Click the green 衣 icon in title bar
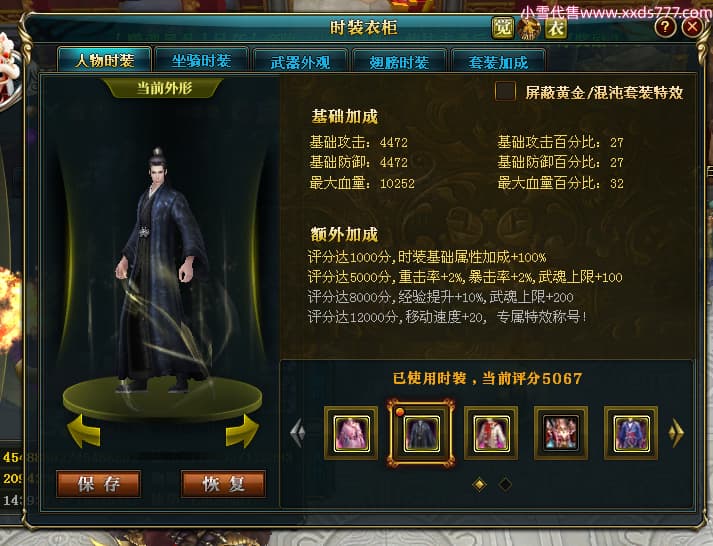 pyautogui.click(x=556, y=28)
